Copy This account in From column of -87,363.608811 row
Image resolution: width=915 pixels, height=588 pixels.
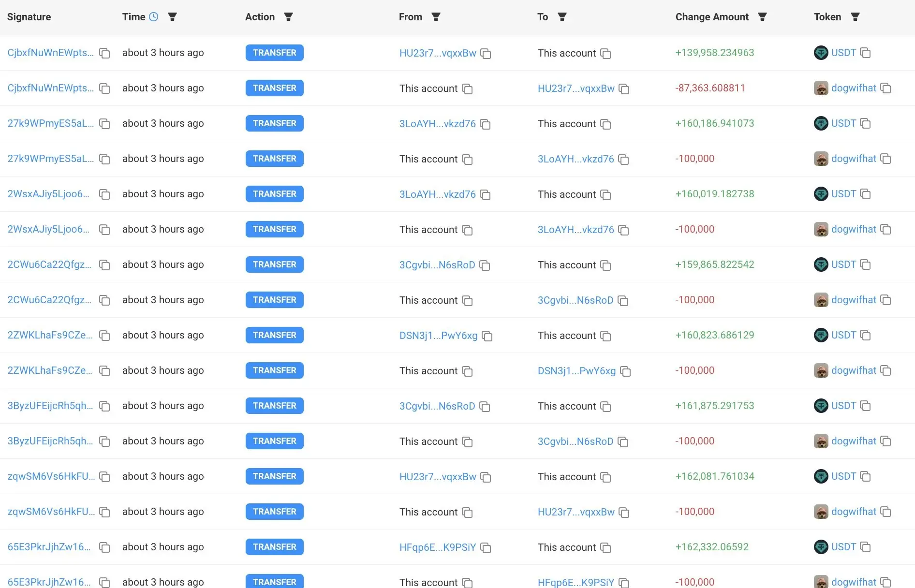[x=467, y=89]
